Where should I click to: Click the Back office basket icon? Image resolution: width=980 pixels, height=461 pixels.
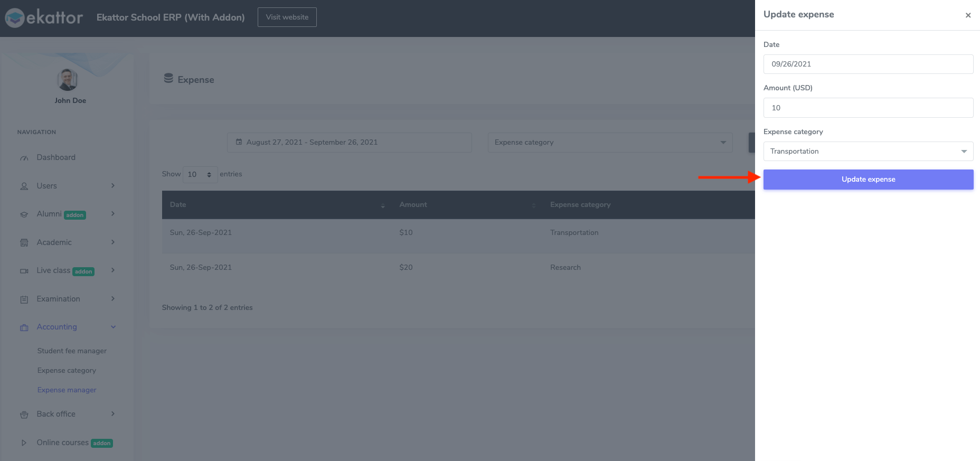[24, 415]
